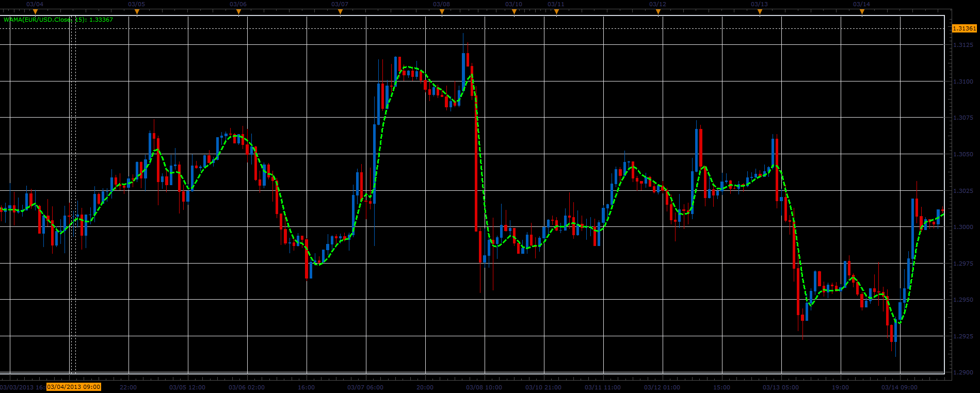The width and height of the screenshot is (980, 393).
Task: Click the 1.2925 price axis label
Action: [963, 336]
